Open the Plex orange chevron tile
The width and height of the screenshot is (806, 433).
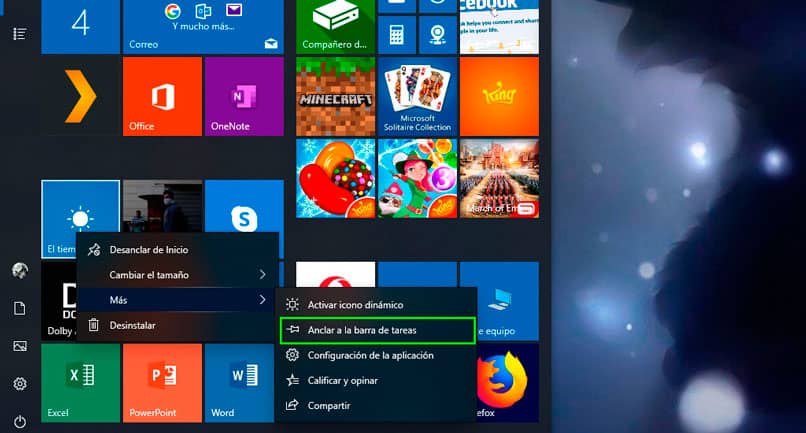[81, 96]
